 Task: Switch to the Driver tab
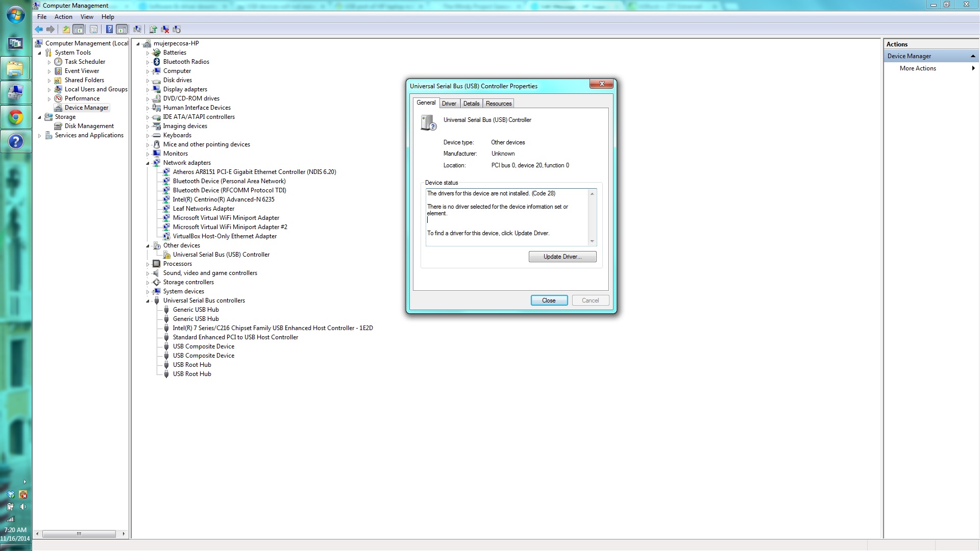[x=449, y=104]
